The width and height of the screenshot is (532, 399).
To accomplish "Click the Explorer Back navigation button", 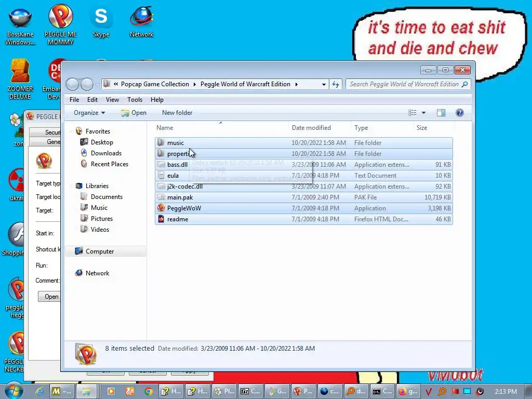I will (72, 84).
